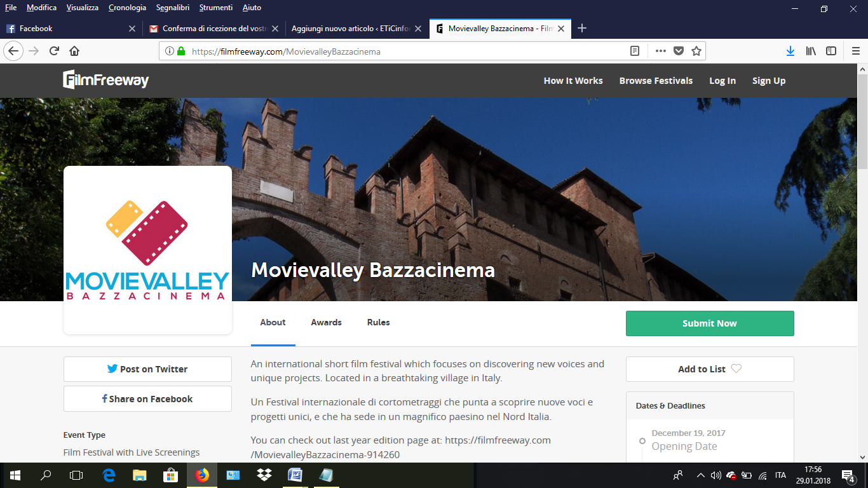Click Add to List button
Image resolution: width=868 pixels, height=488 pixels.
click(x=710, y=369)
